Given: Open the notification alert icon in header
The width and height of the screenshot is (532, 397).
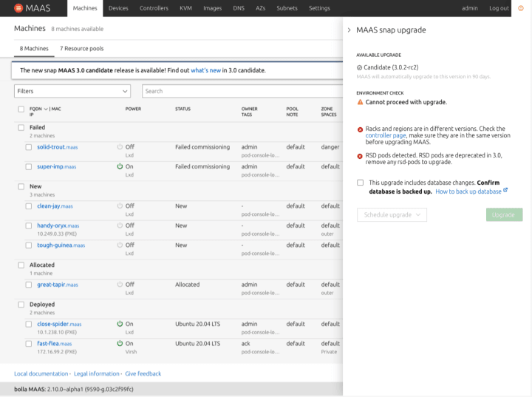Looking at the screenshot, I should 521,8.
